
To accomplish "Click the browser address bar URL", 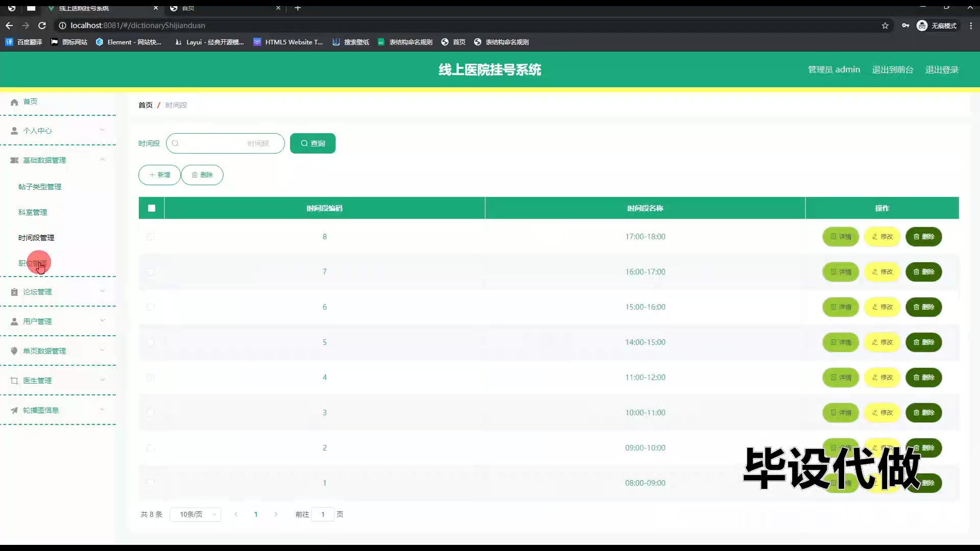I will 138,26.
